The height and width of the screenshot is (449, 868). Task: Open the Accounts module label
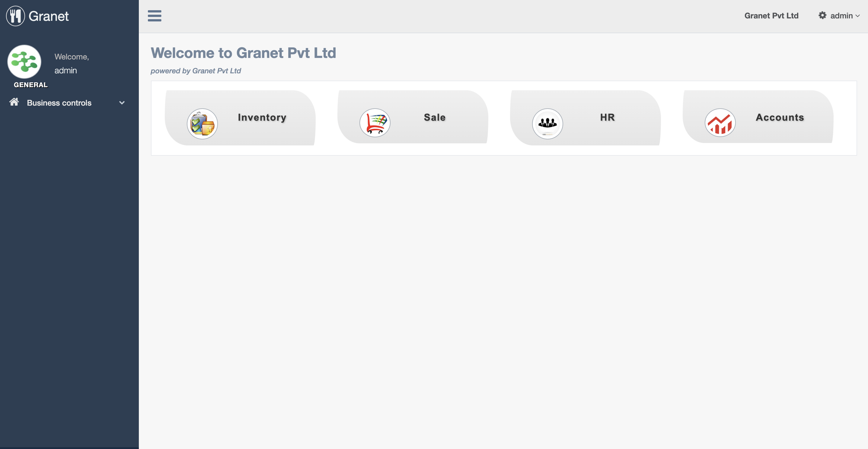tap(780, 117)
